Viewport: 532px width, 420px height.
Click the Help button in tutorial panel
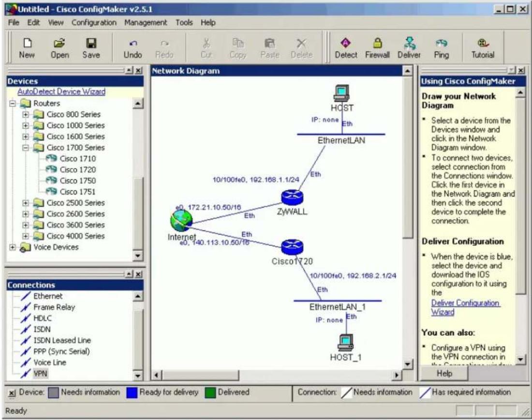point(444,374)
